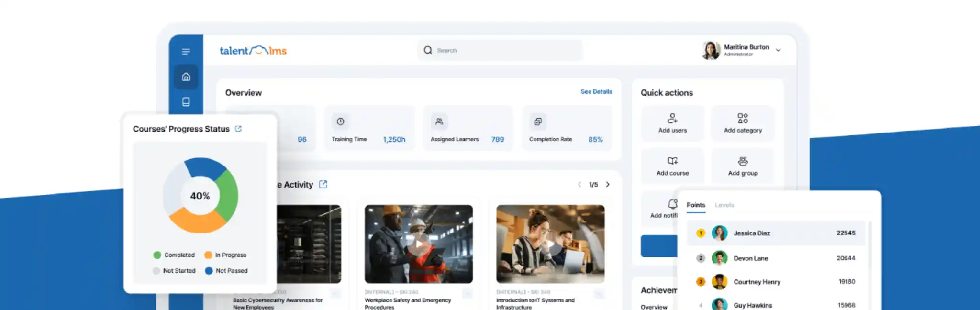Open the hamburger menu in sidebar
The width and height of the screenshot is (980, 310).
186,51
